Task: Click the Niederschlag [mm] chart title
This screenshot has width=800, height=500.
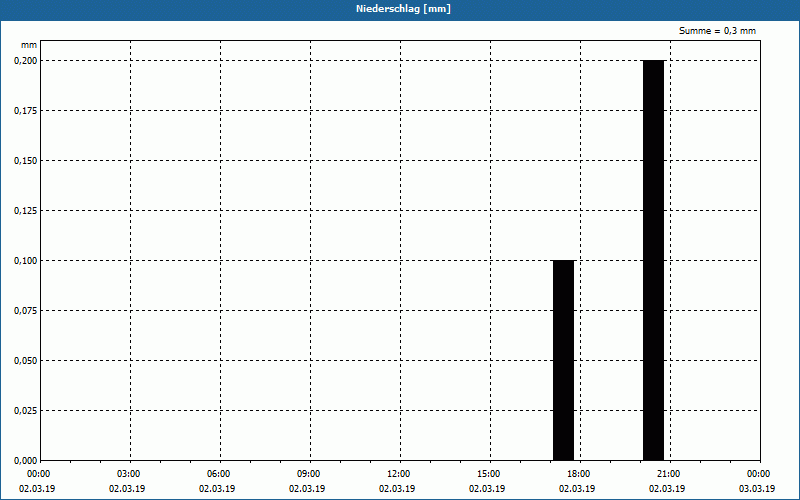Action: click(403, 9)
